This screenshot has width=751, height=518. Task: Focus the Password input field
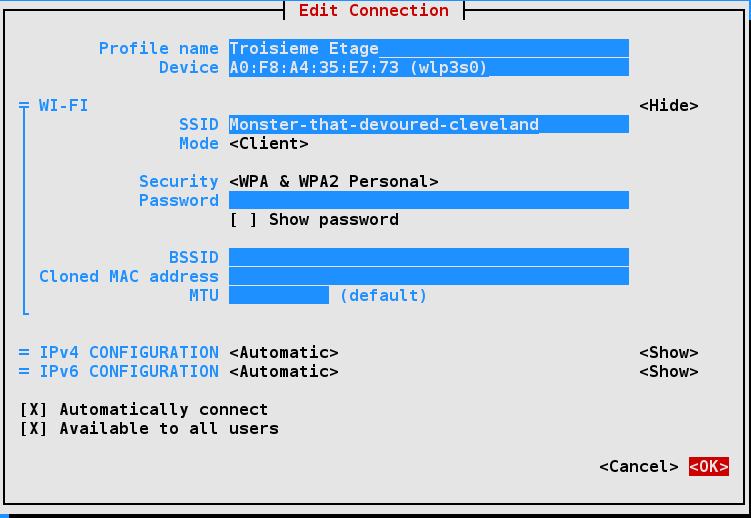428,200
